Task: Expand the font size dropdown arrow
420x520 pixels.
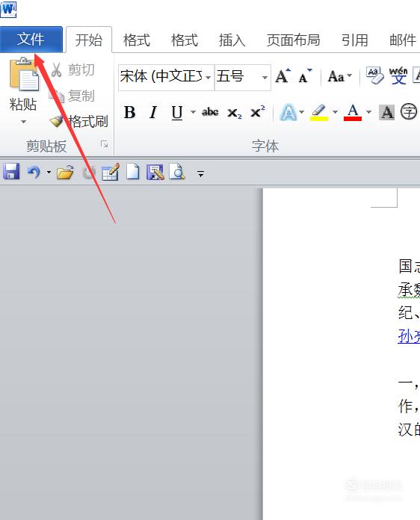Action: pos(265,78)
